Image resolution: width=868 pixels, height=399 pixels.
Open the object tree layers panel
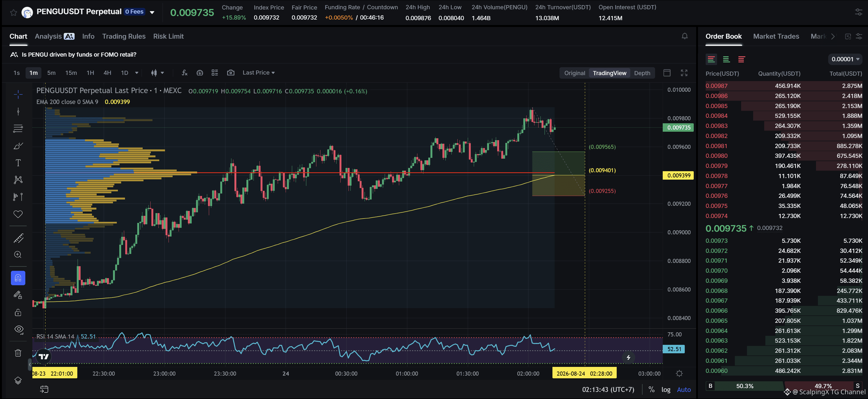coord(18,380)
